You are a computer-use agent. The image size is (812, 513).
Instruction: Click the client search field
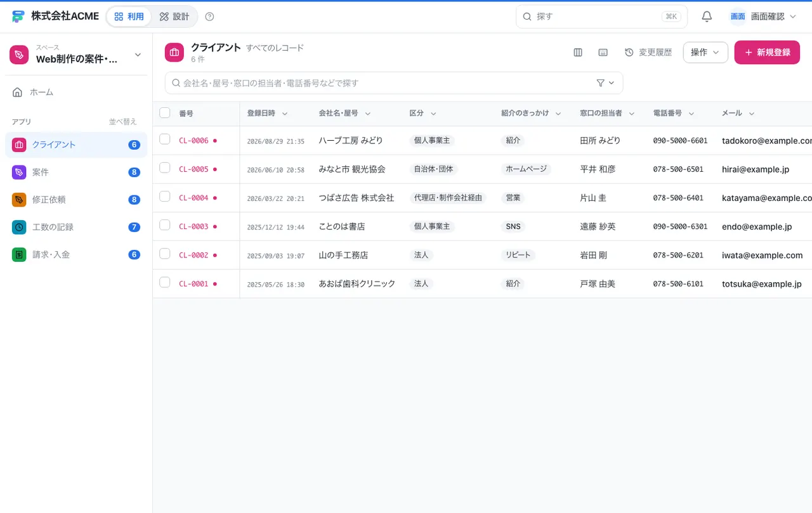point(394,83)
